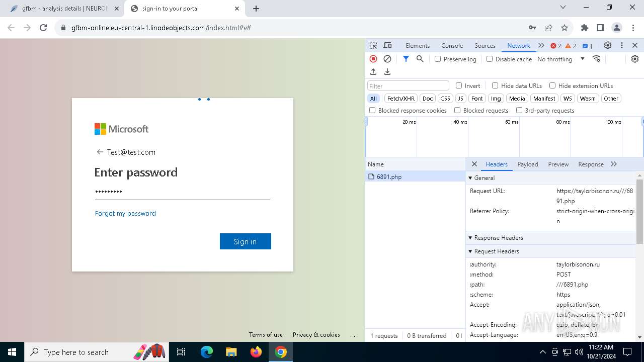Check Hide extension URLs
This screenshot has height=362, width=644.
click(552, 85)
